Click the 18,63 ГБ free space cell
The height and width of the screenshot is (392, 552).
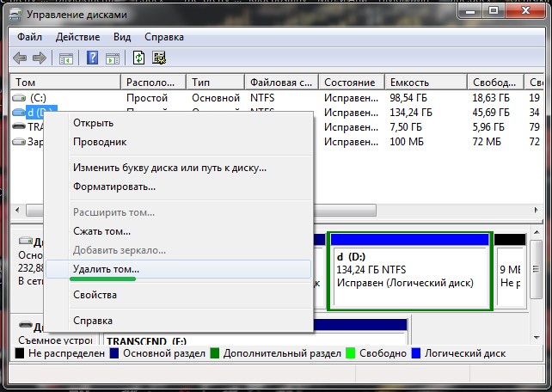click(x=491, y=98)
